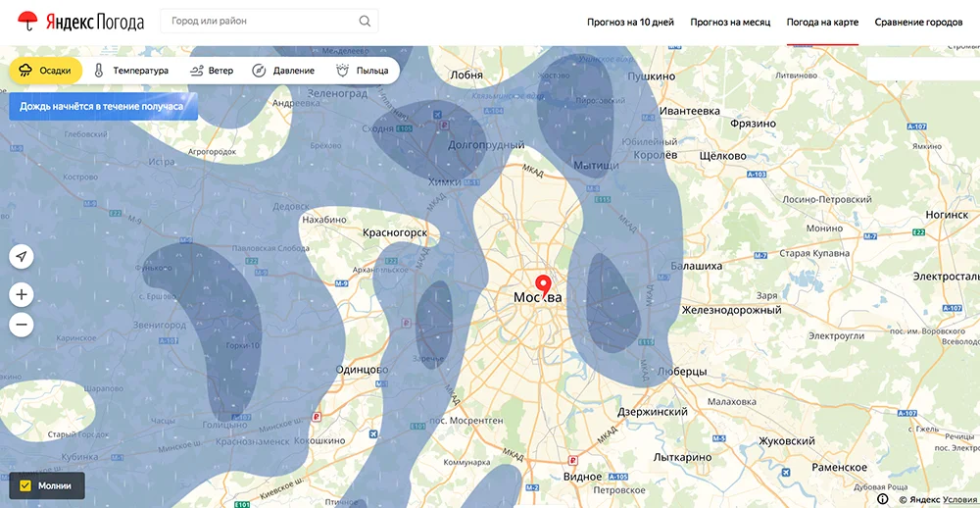Click the city label Краснознаменск
The image size is (980, 508).
pyautogui.click(x=253, y=441)
